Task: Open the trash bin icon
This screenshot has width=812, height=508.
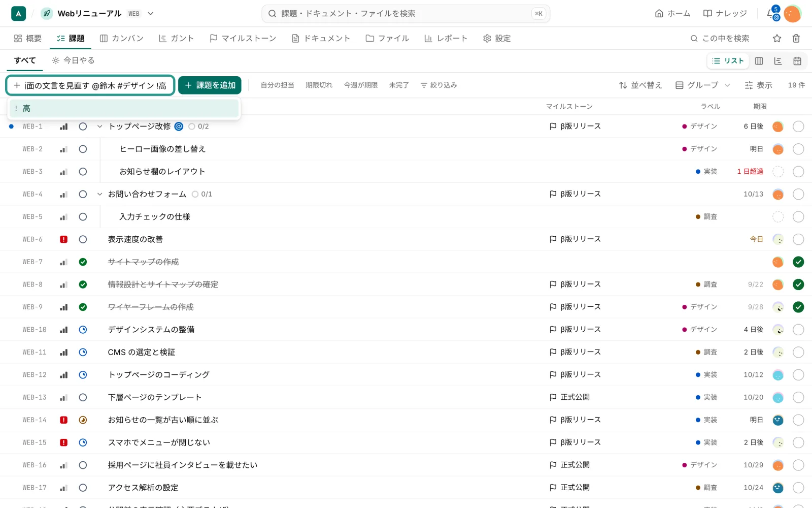Action: [796, 38]
